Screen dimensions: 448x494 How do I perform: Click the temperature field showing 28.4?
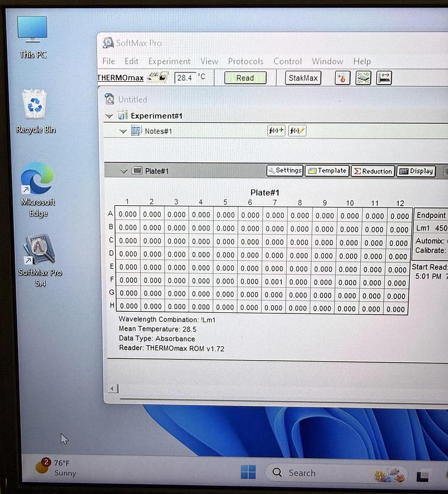tap(185, 77)
